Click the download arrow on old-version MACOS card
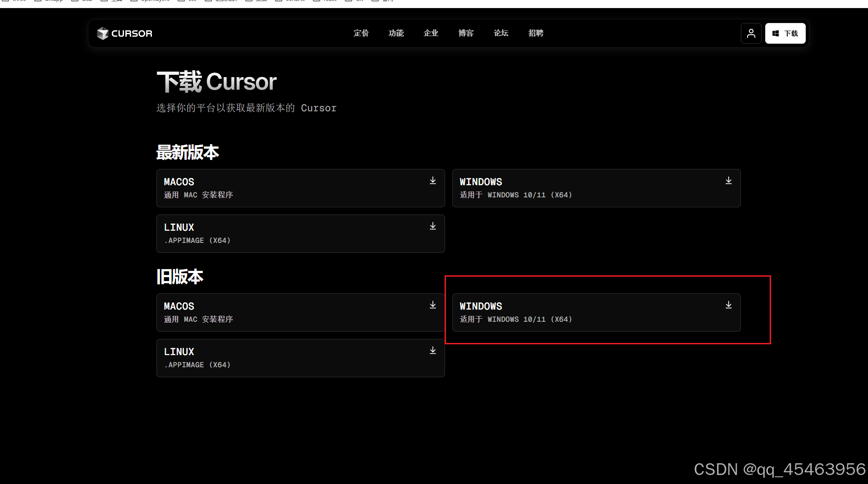Screen dimensions: 868x484 433,305
